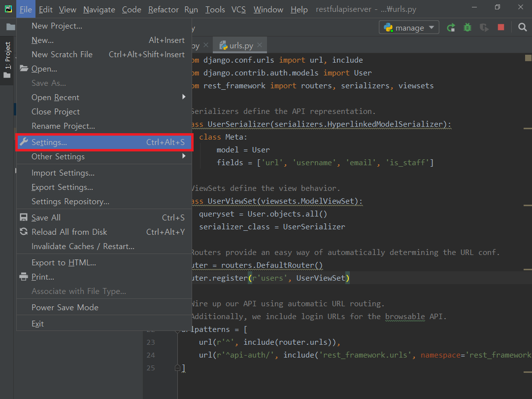The width and height of the screenshot is (532, 399).
Task: Open the Help menu
Action: [299, 9]
